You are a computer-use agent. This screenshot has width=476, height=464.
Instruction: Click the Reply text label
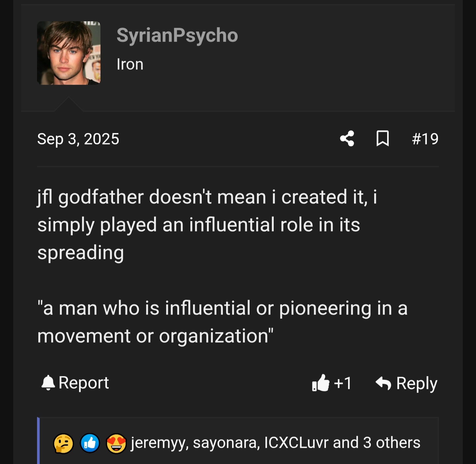point(416,383)
